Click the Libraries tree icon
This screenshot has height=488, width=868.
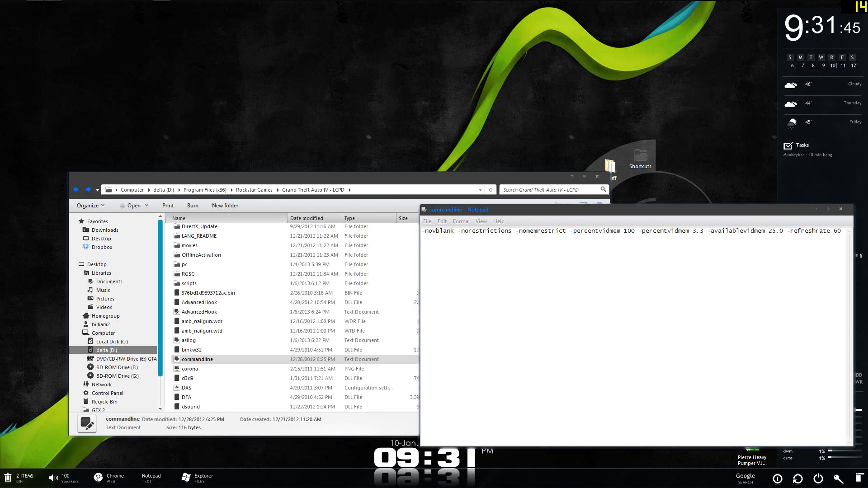[x=86, y=273]
